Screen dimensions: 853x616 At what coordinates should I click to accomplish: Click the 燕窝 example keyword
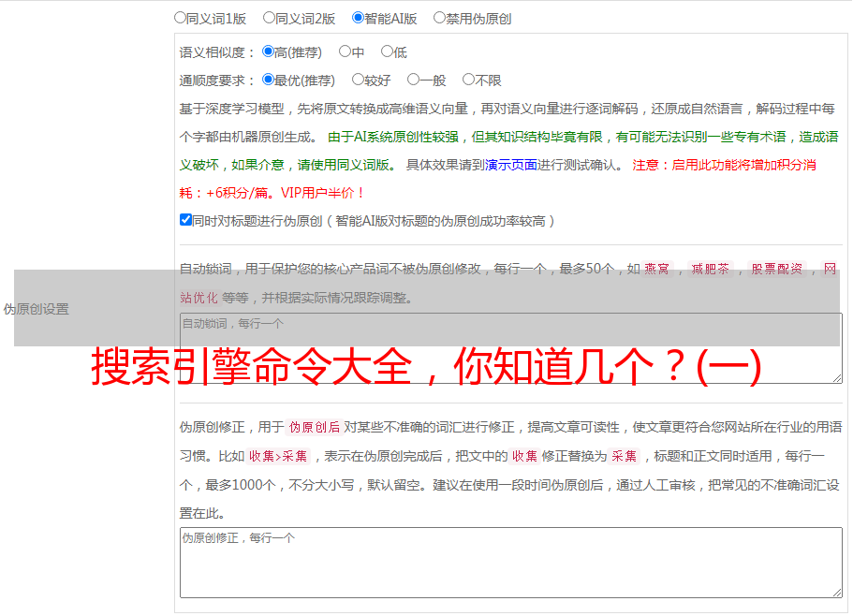[x=656, y=269]
